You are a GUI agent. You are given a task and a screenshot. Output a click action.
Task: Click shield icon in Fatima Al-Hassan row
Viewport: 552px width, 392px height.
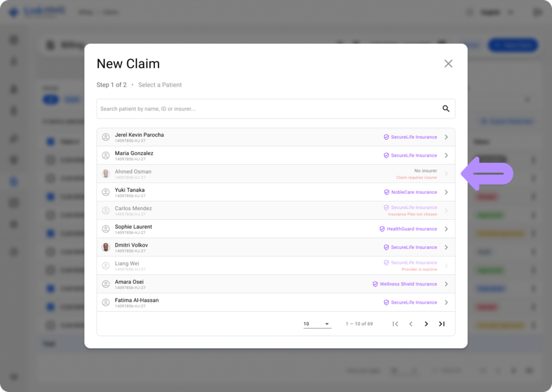pyautogui.click(x=386, y=303)
